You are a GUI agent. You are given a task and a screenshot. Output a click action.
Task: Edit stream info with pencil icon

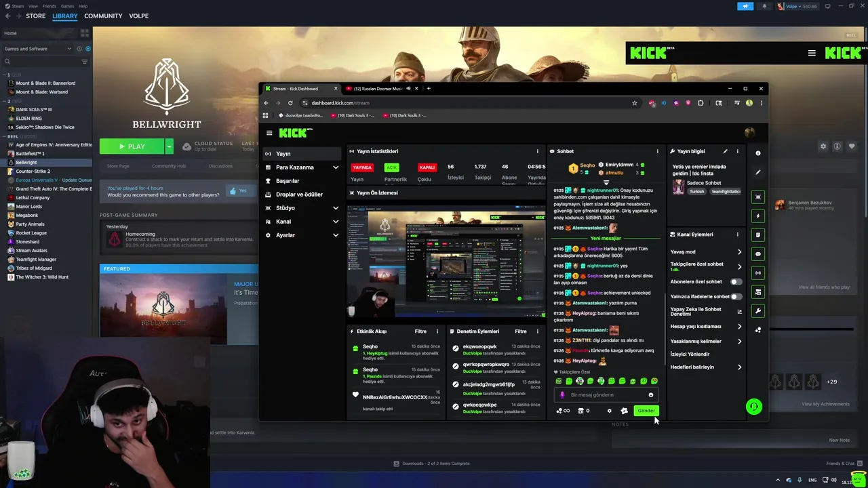click(x=725, y=151)
